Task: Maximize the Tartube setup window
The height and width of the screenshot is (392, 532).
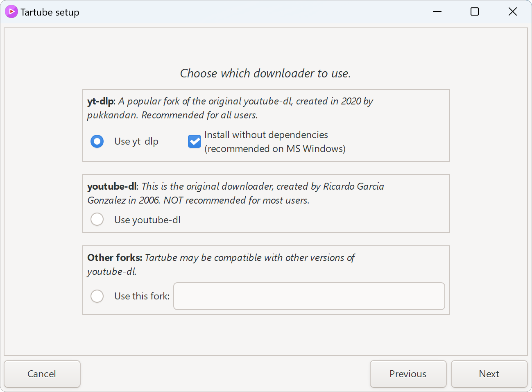Action: click(x=475, y=11)
